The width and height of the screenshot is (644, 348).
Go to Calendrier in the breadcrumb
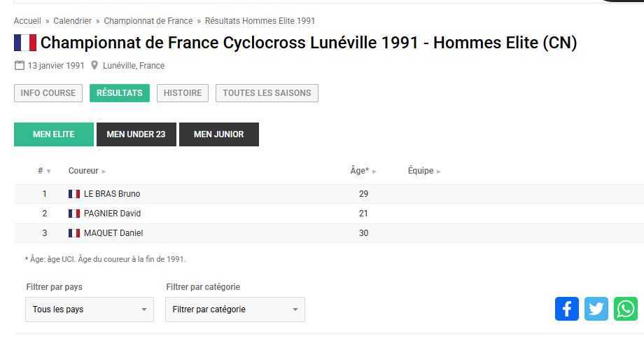pos(72,21)
